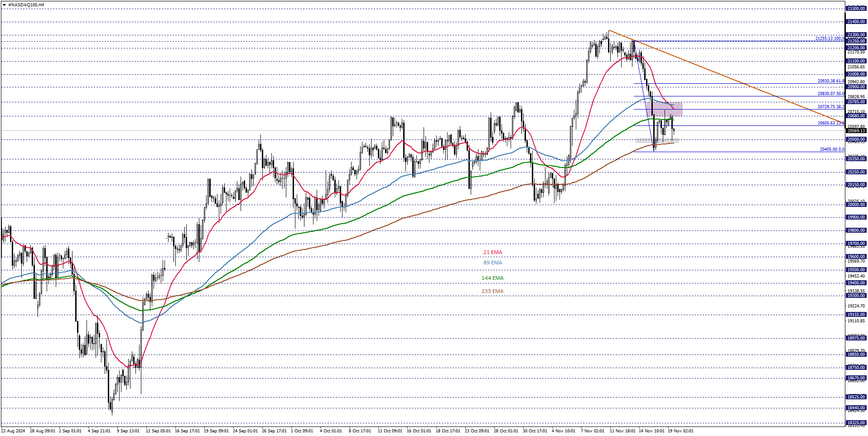
Task: Click the 21000.00 price level tag
Action: click(x=856, y=74)
